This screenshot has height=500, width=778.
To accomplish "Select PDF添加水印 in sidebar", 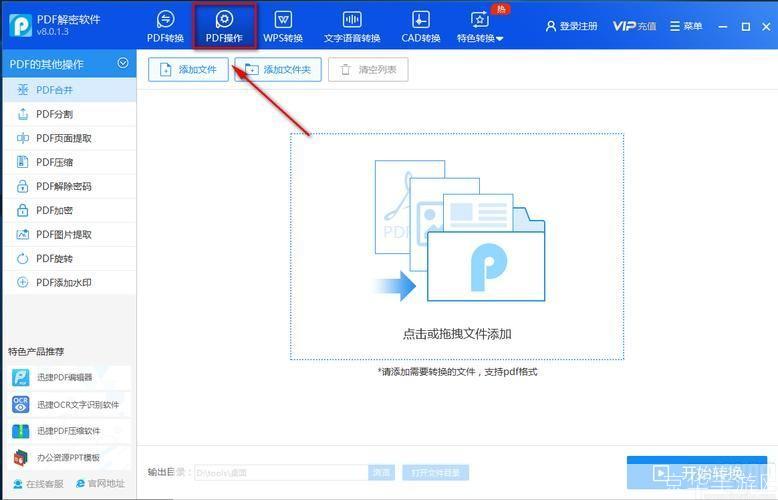I will [x=69, y=282].
